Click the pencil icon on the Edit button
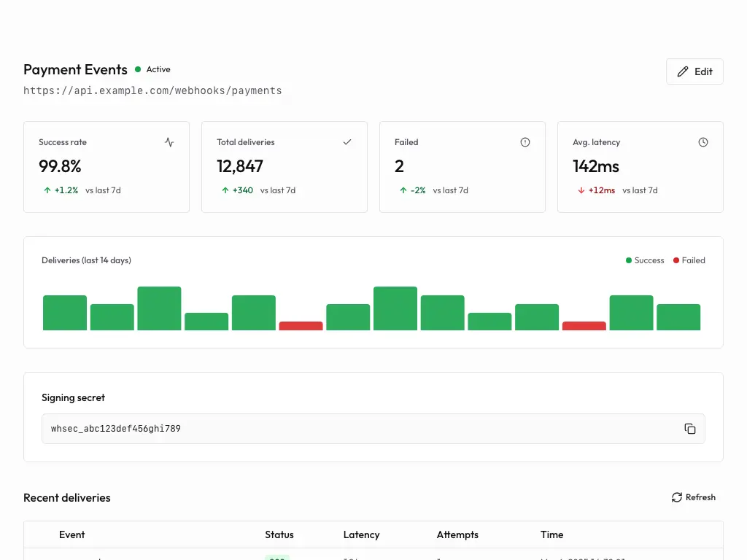 click(683, 71)
